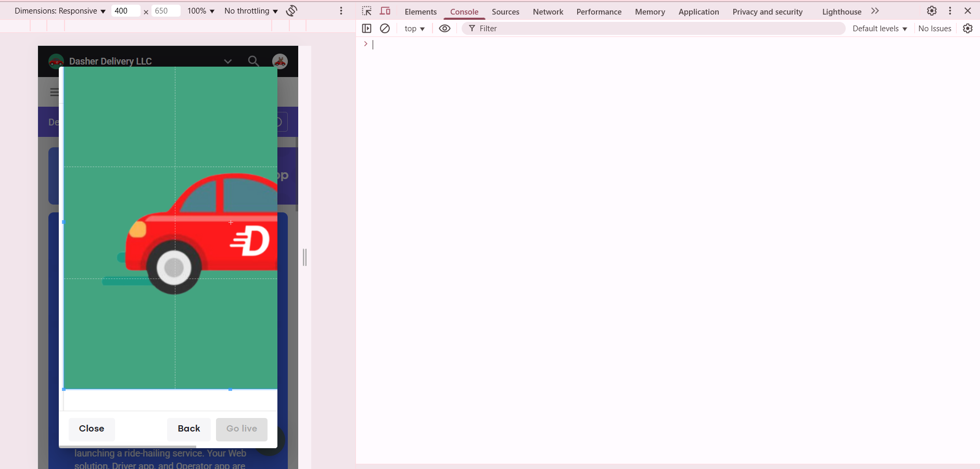Image resolution: width=980 pixels, height=469 pixels.
Task: Open Privacy and security tab
Action: click(x=767, y=11)
